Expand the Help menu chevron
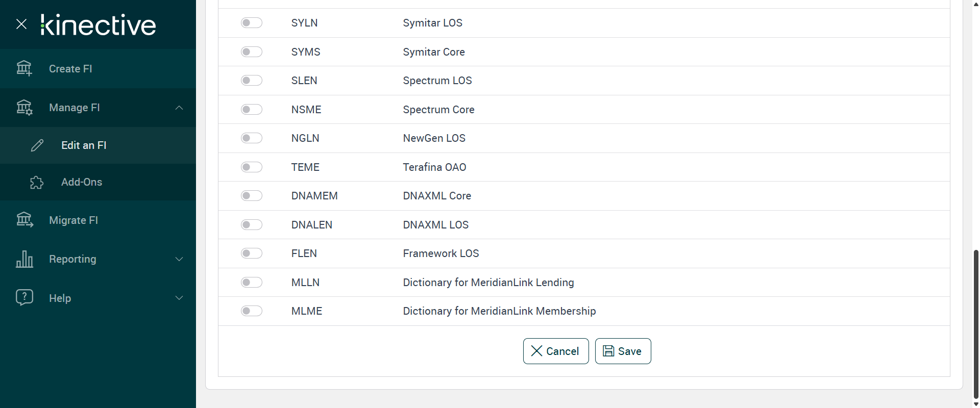Viewport: 980px width, 408px height. tap(179, 298)
